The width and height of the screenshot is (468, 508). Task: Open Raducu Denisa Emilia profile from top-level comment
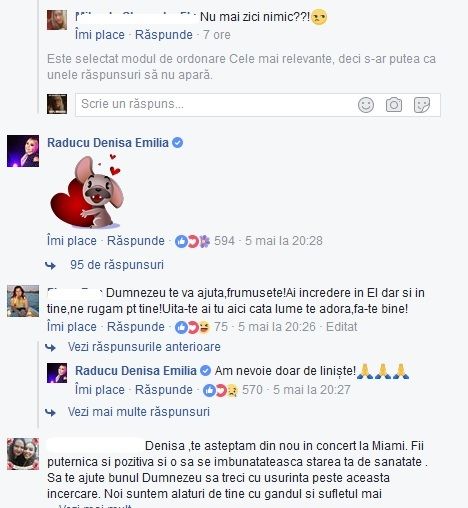coord(108,143)
